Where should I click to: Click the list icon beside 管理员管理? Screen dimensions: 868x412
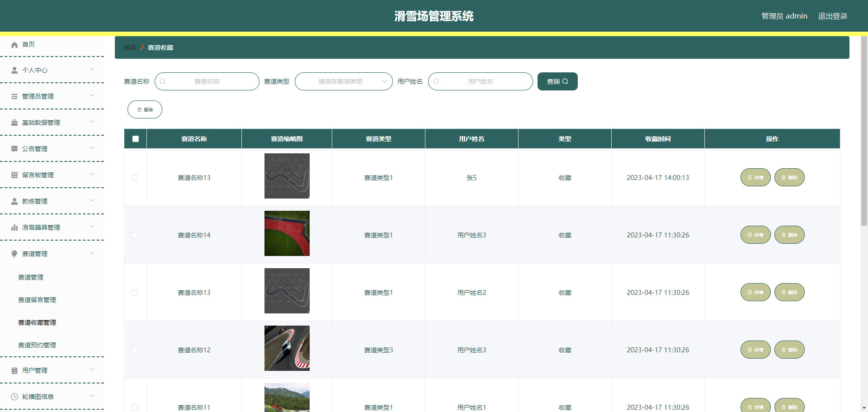tap(14, 97)
